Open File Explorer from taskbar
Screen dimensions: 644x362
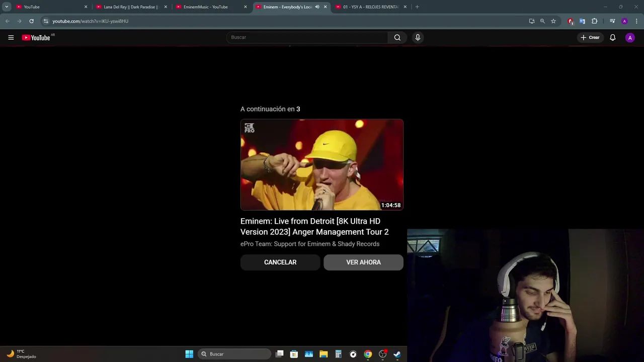click(324, 354)
